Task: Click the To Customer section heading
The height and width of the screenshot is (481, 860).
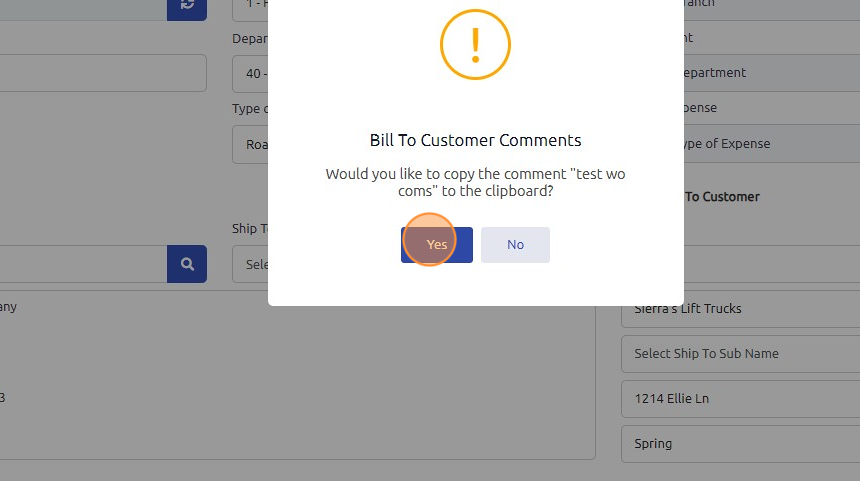Action: [722, 197]
